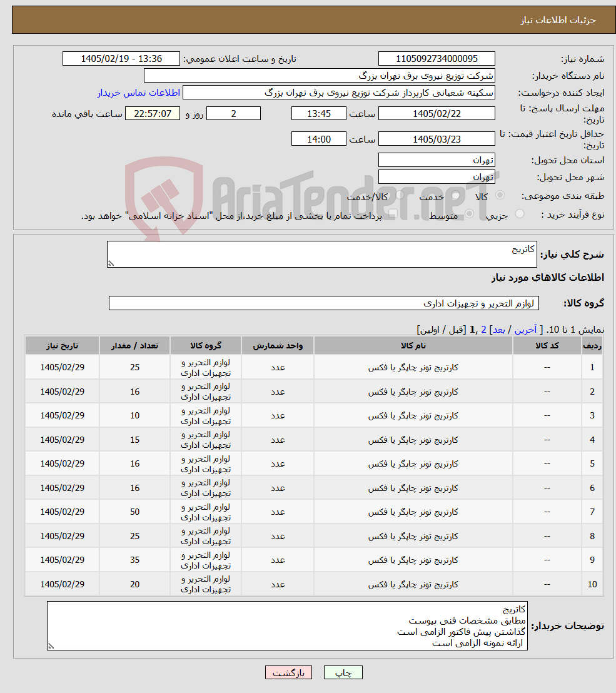Click price validity date 1405/03/23
Viewport: 616px width, 693px height.
pos(437,139)
